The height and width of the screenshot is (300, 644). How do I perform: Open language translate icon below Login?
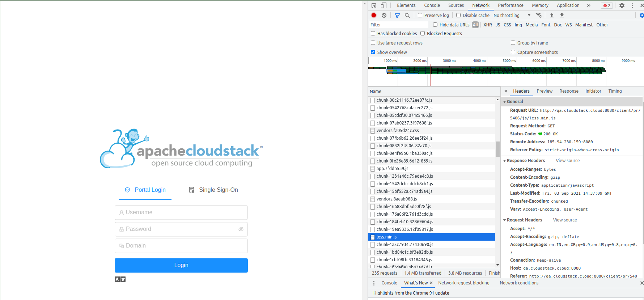pos(120,279)
